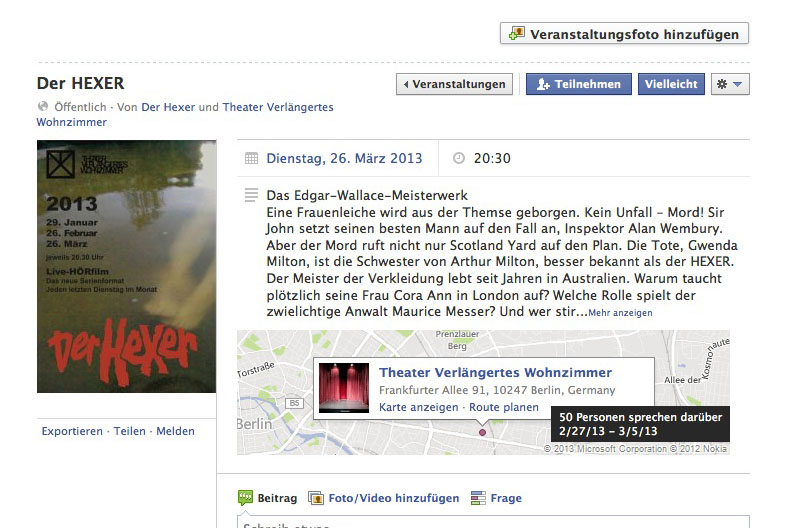Click the calendar icon beside the date
786x528 pixels.
pos(251,158)
